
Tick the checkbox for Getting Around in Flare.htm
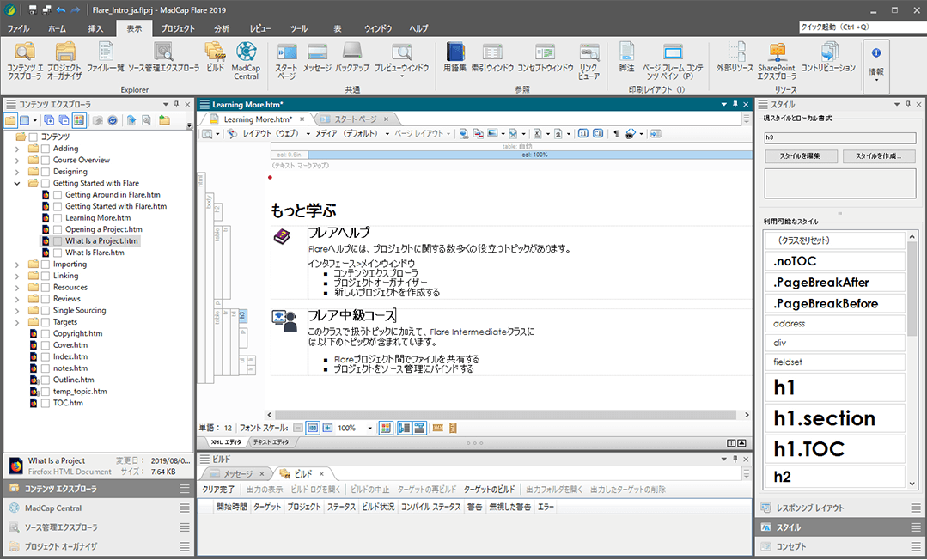click(x=58, y=195)
